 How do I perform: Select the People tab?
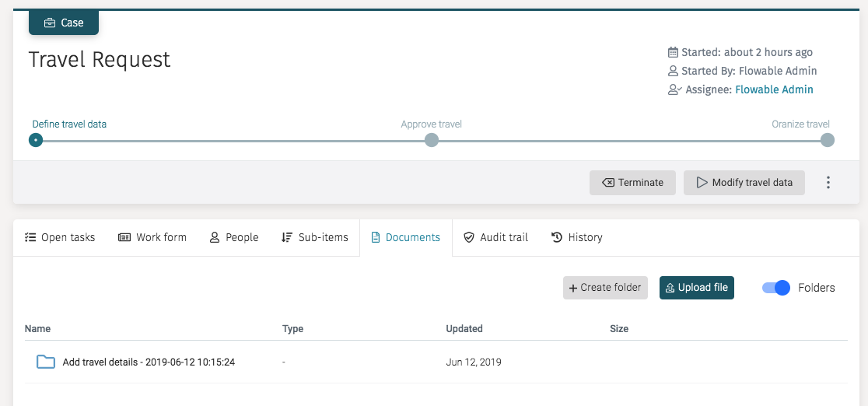(x=234, y=237)
